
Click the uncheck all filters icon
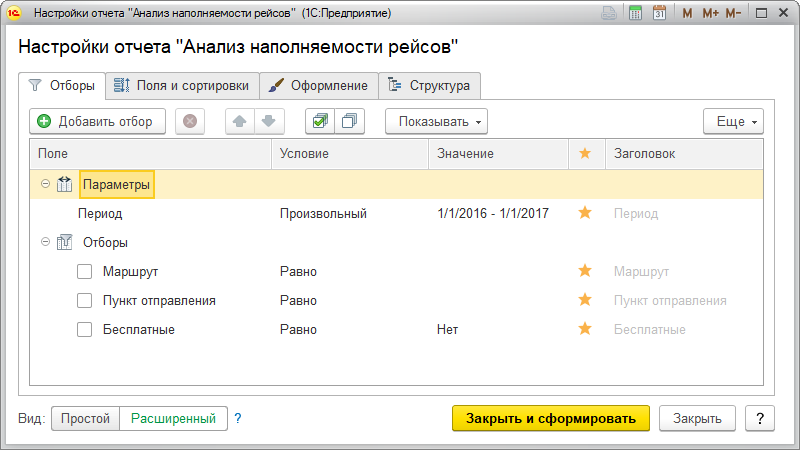pos(349,122)
